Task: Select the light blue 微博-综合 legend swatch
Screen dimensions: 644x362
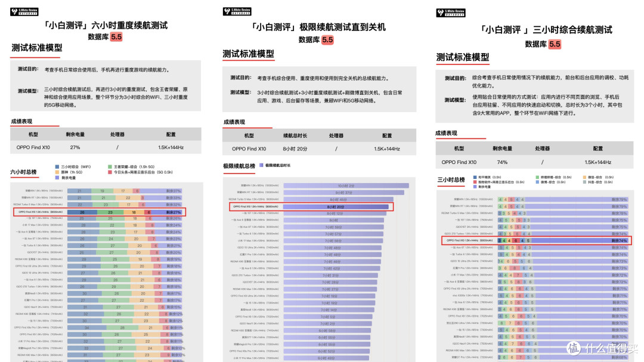Action: coord(537,182)
